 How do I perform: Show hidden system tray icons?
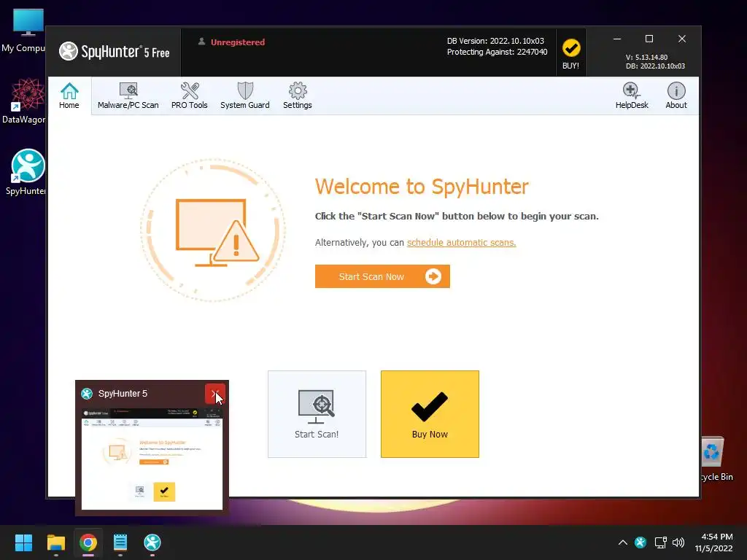tap(622, 542)
